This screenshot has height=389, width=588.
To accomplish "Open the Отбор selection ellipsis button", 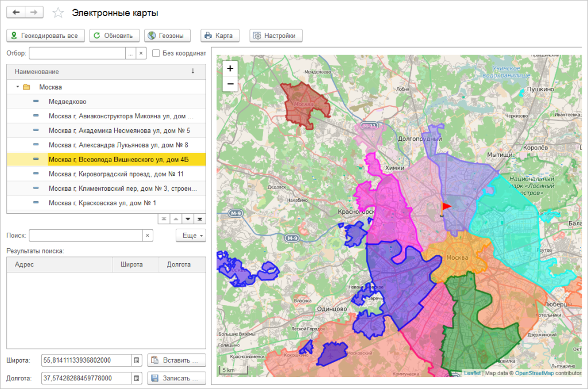I will pyautogui.click(x=131, y=53).
